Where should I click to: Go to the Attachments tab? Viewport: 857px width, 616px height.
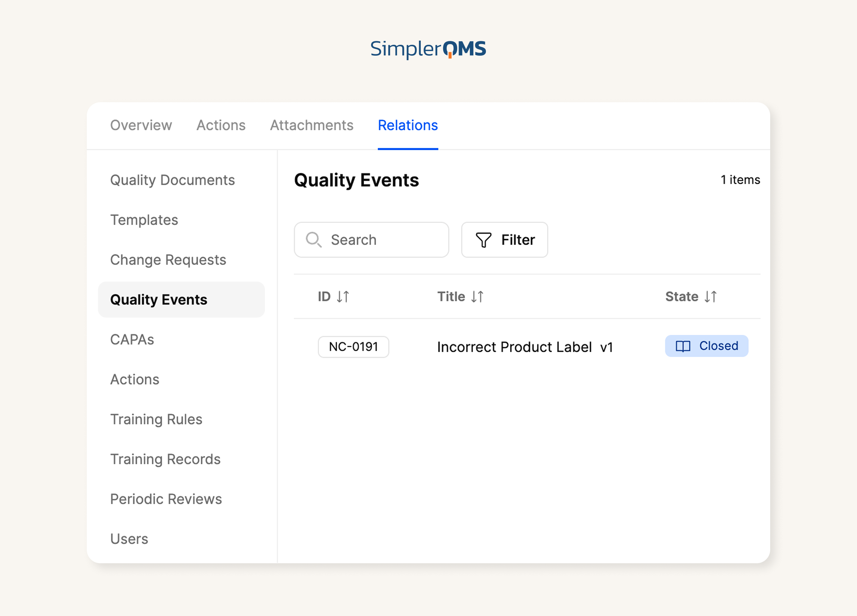[x=312, y=125]
